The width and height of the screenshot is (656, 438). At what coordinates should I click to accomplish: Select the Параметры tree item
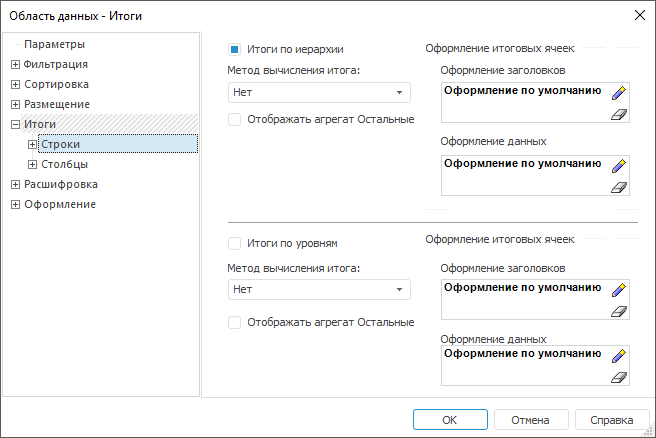pyautogui.click(x=54, y=44)
